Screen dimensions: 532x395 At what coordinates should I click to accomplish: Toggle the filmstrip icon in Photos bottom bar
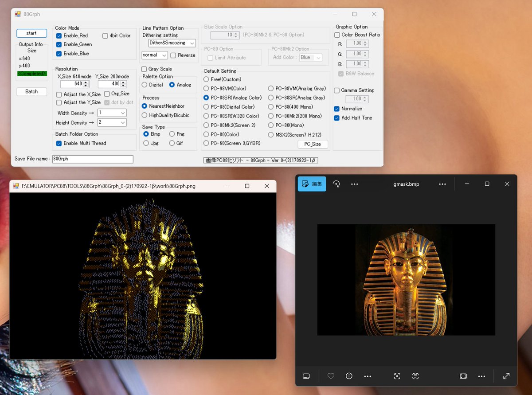tap(306, 376)
